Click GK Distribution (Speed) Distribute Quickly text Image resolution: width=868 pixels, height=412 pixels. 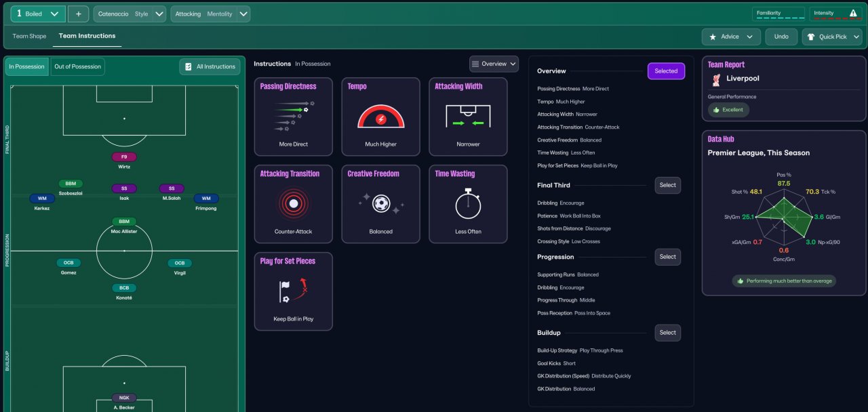[x=584, y=376]
